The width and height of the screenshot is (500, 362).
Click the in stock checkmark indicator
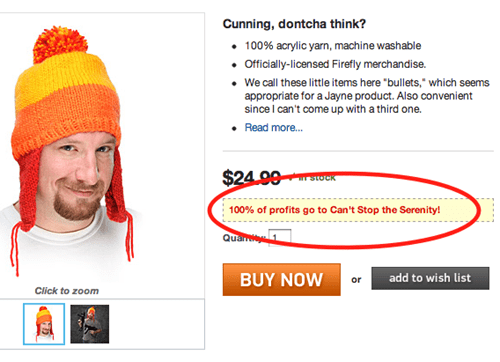point(291,178)
